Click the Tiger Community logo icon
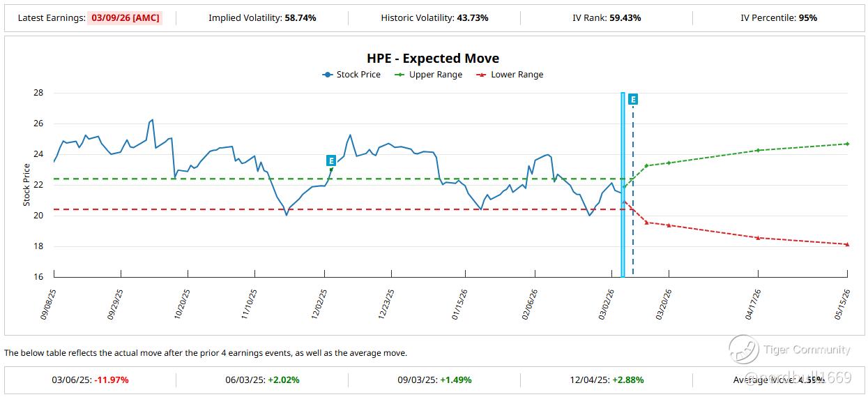 (743, 350)
